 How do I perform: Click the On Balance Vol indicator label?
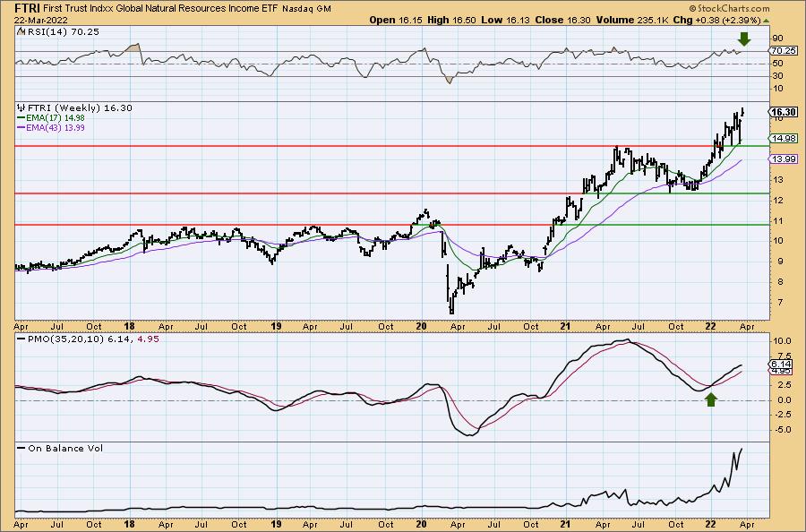65,448
